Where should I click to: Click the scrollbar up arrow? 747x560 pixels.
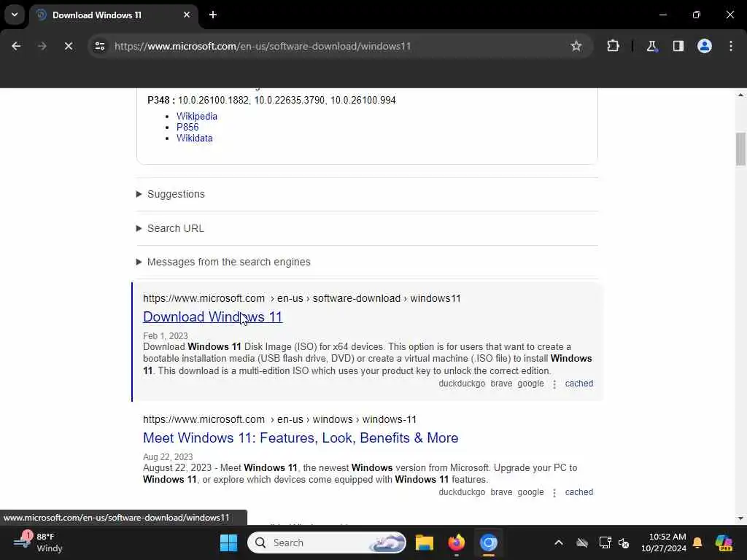[740, 96]
